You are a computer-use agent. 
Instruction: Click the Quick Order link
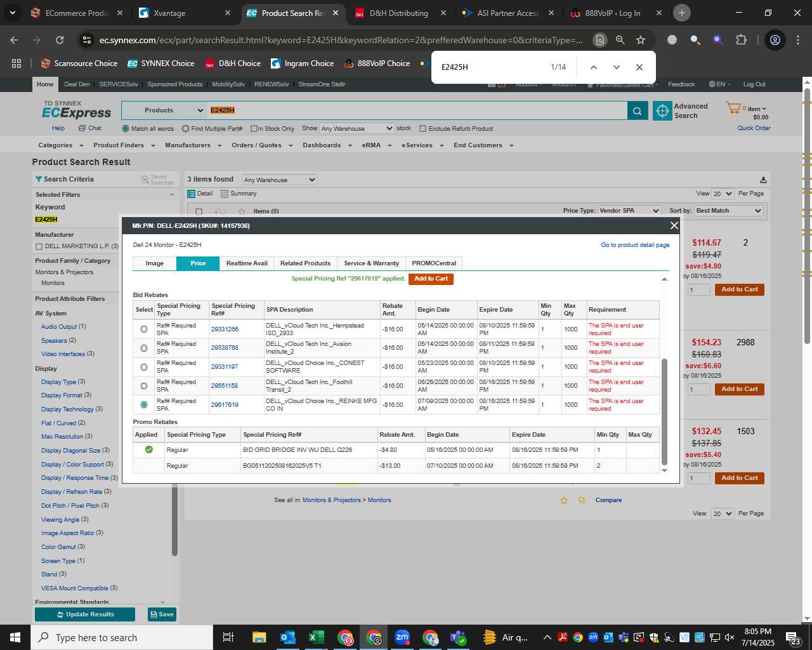coord(754,128)
